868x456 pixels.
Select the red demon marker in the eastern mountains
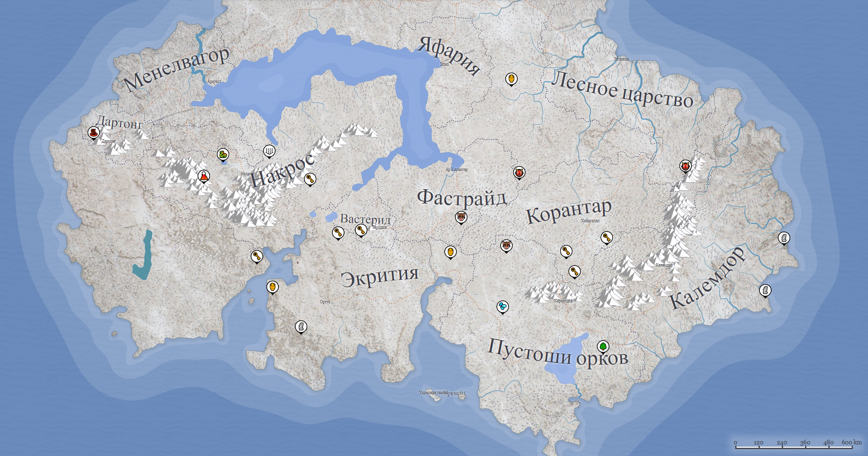[685, 166]
